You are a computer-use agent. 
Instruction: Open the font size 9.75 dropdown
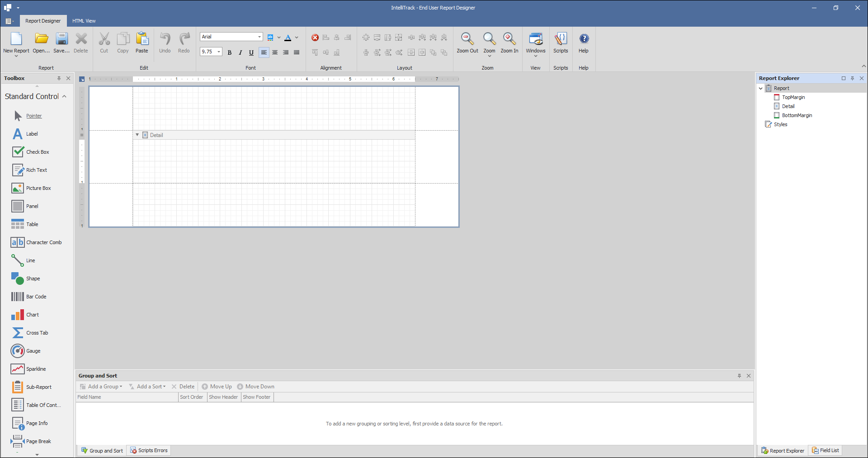point(219,52)
